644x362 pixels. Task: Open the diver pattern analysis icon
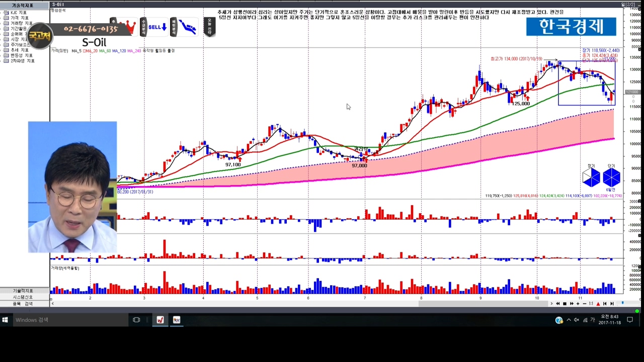pos(187,27)
